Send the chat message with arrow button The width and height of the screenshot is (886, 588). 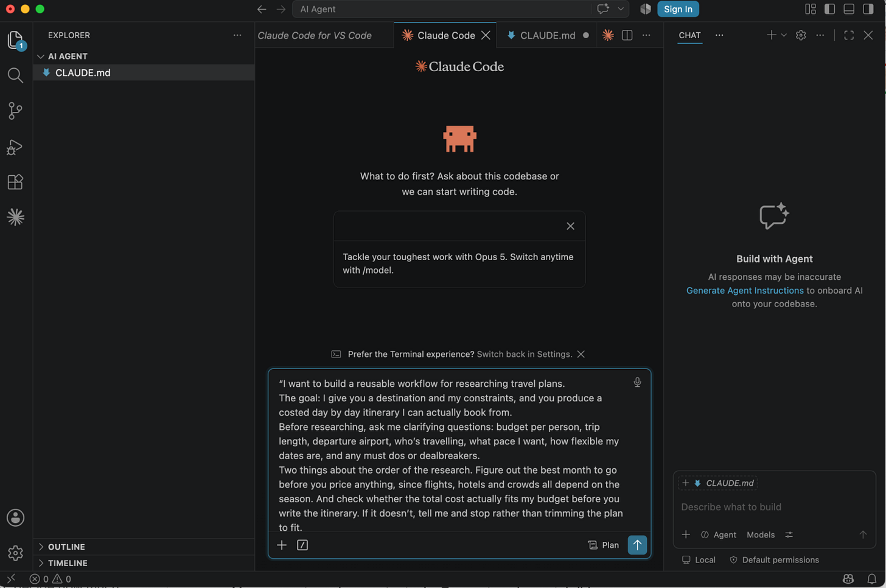click(863, 534)
